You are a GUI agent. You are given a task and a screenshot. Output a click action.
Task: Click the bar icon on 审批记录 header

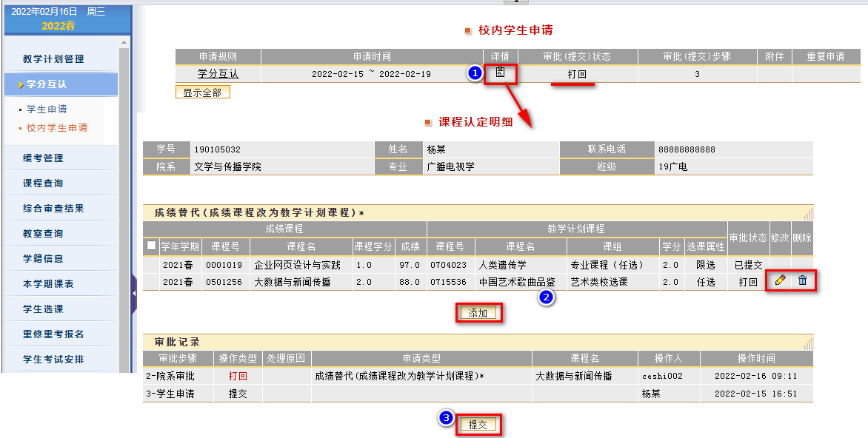point(808,343)
